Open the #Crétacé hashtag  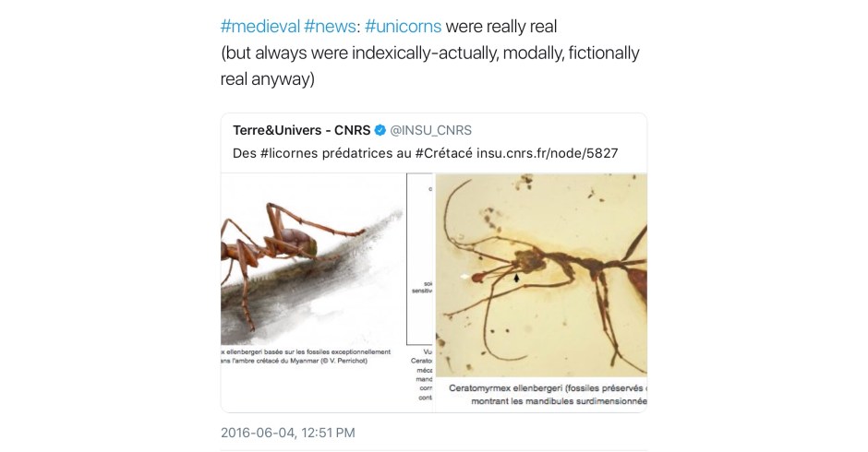[x=443, y=154]
